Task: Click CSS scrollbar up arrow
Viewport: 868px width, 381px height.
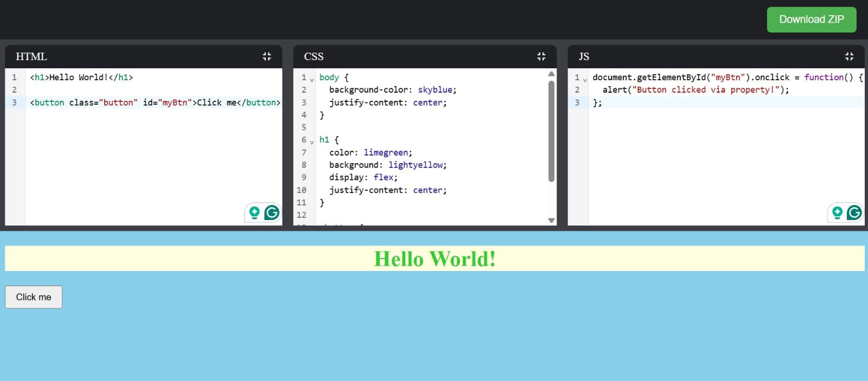Action: [551, 74]
